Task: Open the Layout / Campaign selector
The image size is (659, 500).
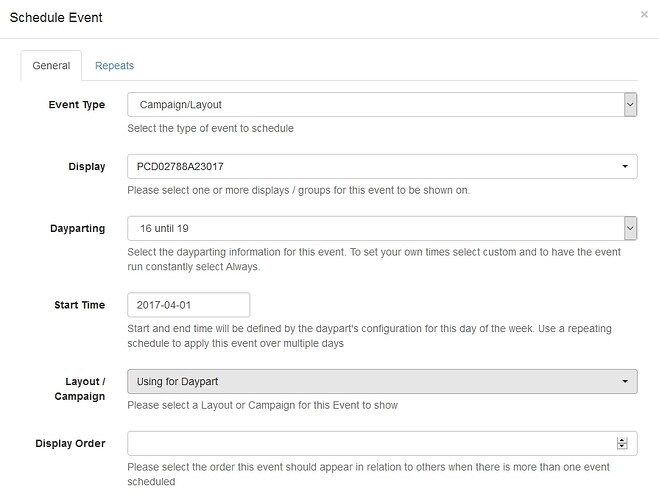Action: coord(382,382)
